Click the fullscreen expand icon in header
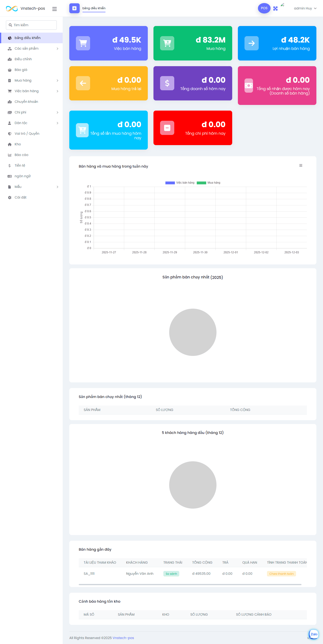 275,9
